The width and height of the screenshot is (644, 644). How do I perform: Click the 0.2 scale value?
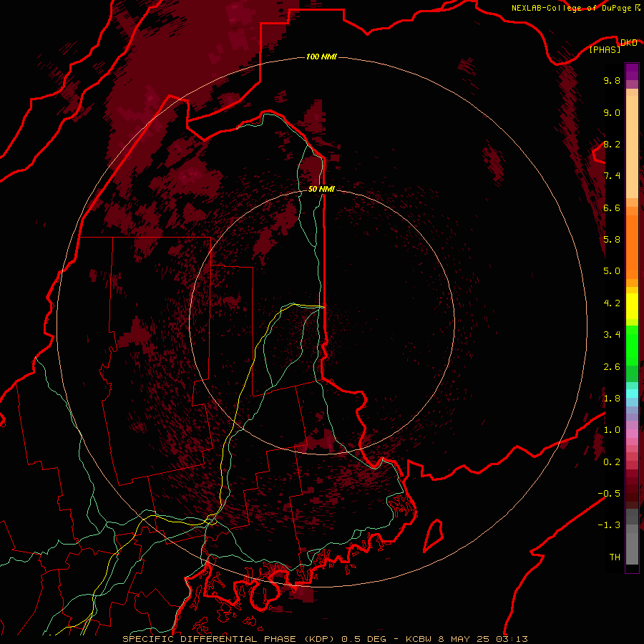click(612, 462)
